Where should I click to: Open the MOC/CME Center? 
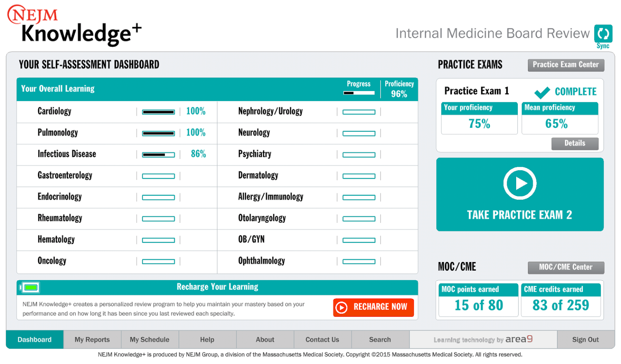[x=566, y=267]
